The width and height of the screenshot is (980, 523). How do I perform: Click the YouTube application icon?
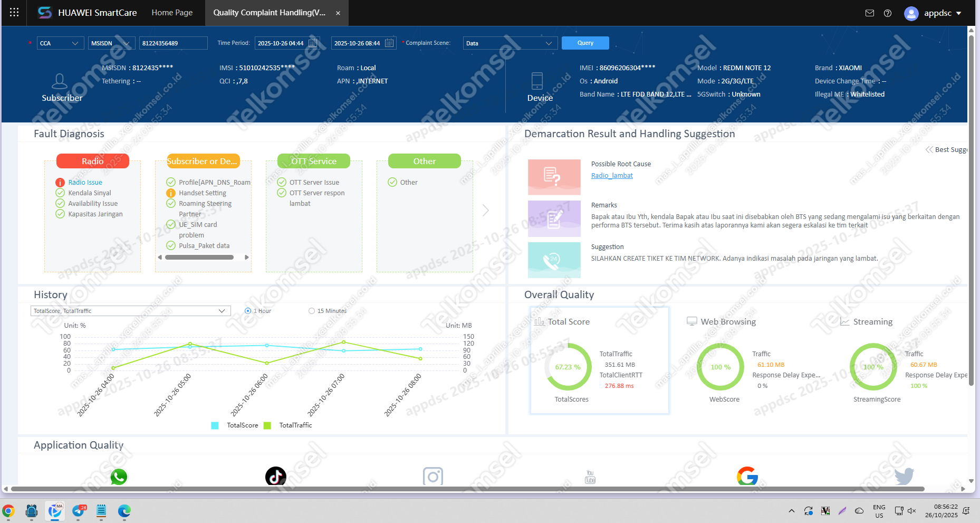tap(590, 477)
